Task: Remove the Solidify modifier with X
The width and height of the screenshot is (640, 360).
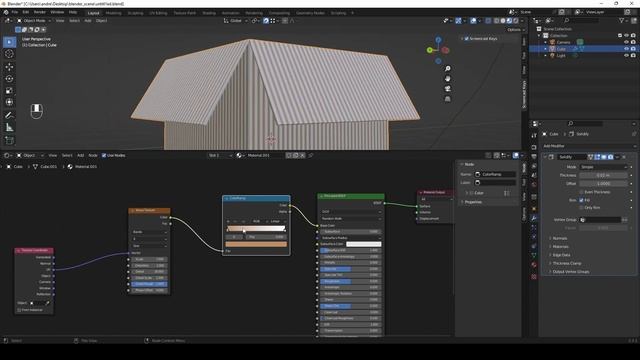Action: (624, 157)
